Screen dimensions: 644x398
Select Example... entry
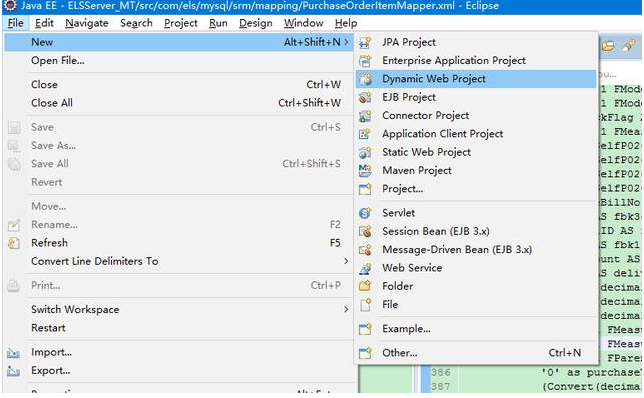pos(476,329)
